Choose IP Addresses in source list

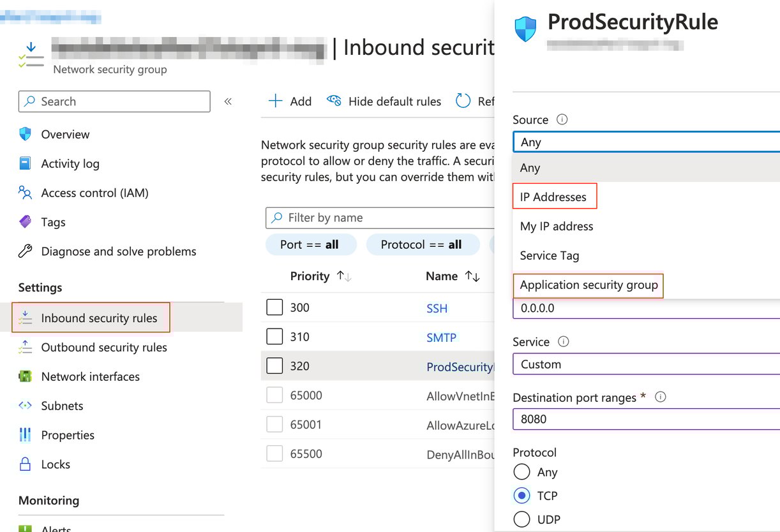tap(553, 197)
